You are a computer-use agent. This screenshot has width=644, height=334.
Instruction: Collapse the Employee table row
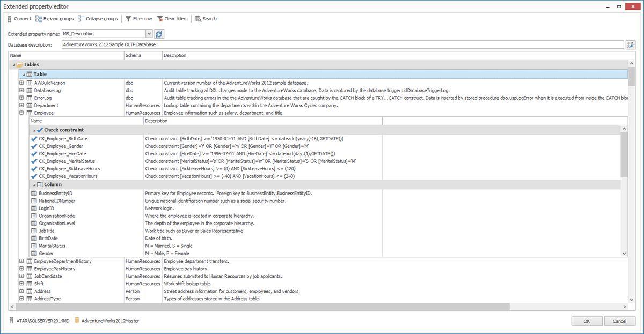point(21,113)
